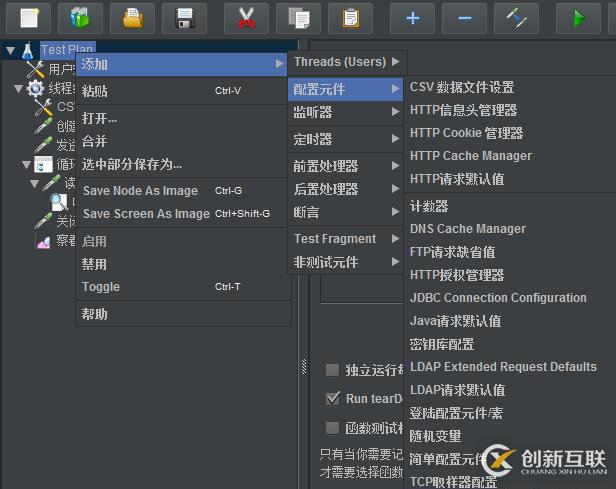
Task: Select the 创 sampler pipette icon
Action: [x=43, y=126]
